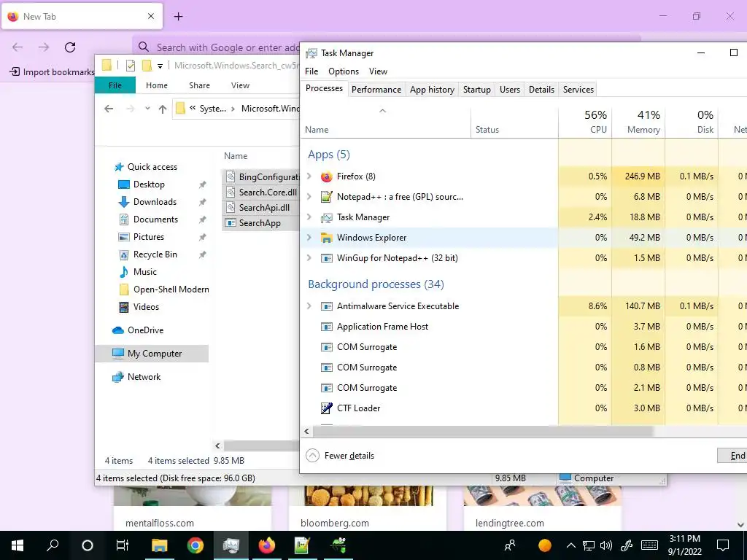747x560 pixels.
Task: Open the Videos folder in Explorer sidebar
Action: click(x=146, y=307)
